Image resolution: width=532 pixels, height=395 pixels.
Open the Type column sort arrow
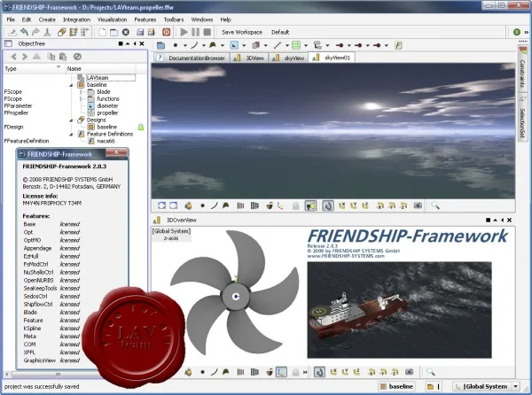(x=59, y=67)
